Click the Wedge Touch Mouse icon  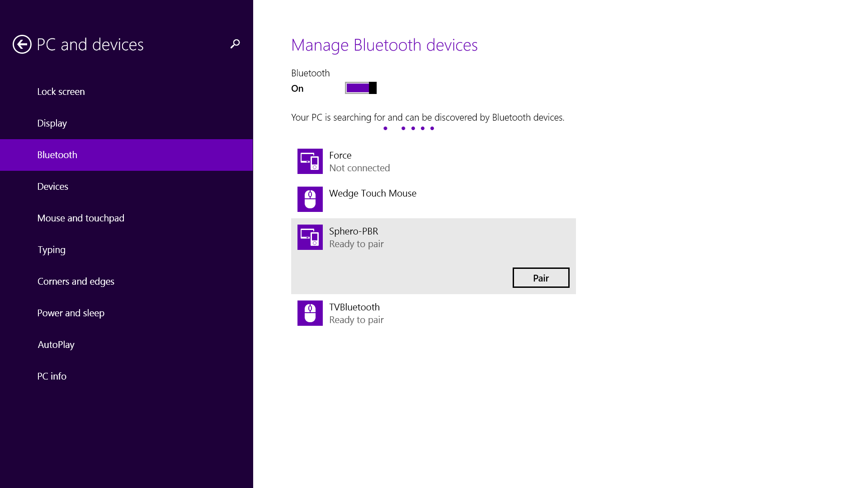[x=310, y=199]
